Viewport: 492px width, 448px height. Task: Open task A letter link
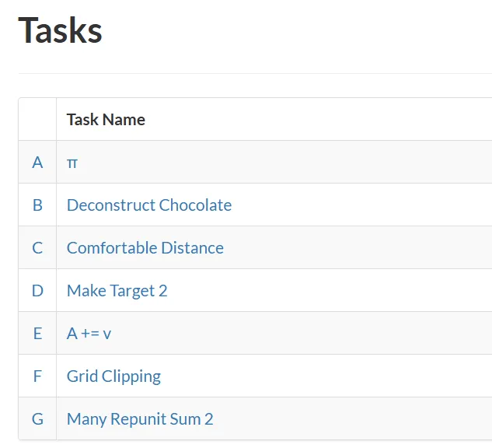coord(37,163)
